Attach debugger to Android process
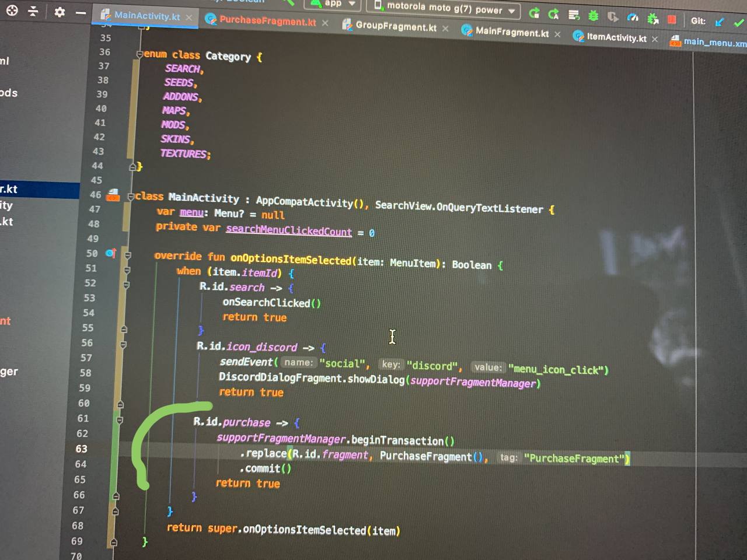Screen dimensions: 747x560 pos(652,19)
